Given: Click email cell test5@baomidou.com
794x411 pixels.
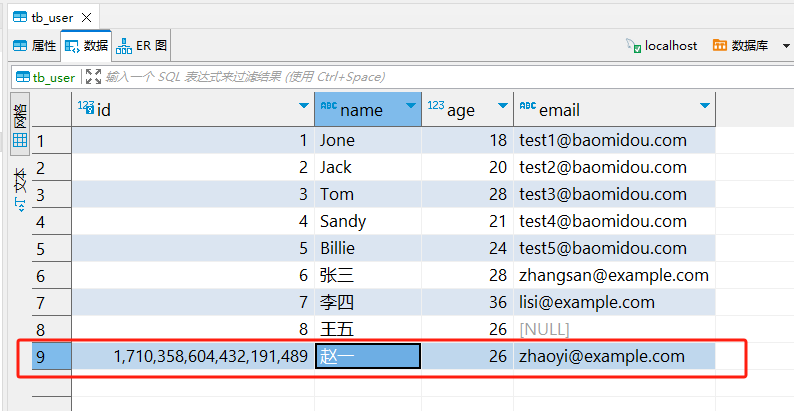Looking at the screenshot, I should [x=615, y=249].
